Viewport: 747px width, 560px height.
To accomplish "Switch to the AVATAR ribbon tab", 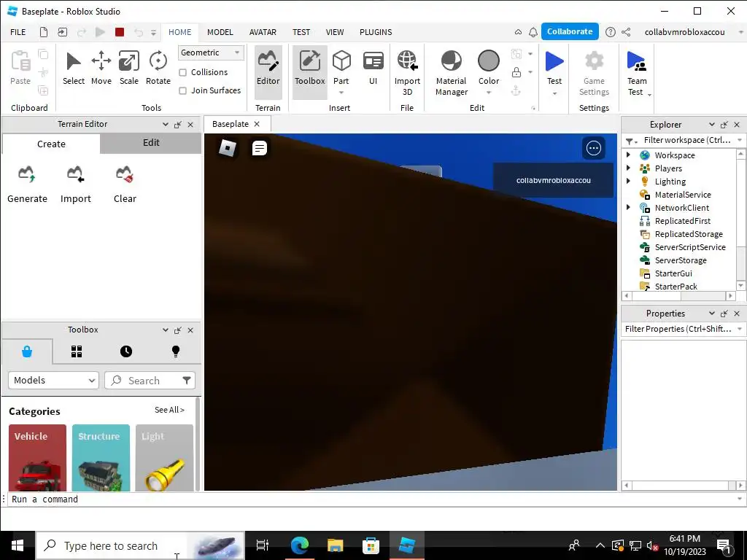I will [x=263, y=32].
